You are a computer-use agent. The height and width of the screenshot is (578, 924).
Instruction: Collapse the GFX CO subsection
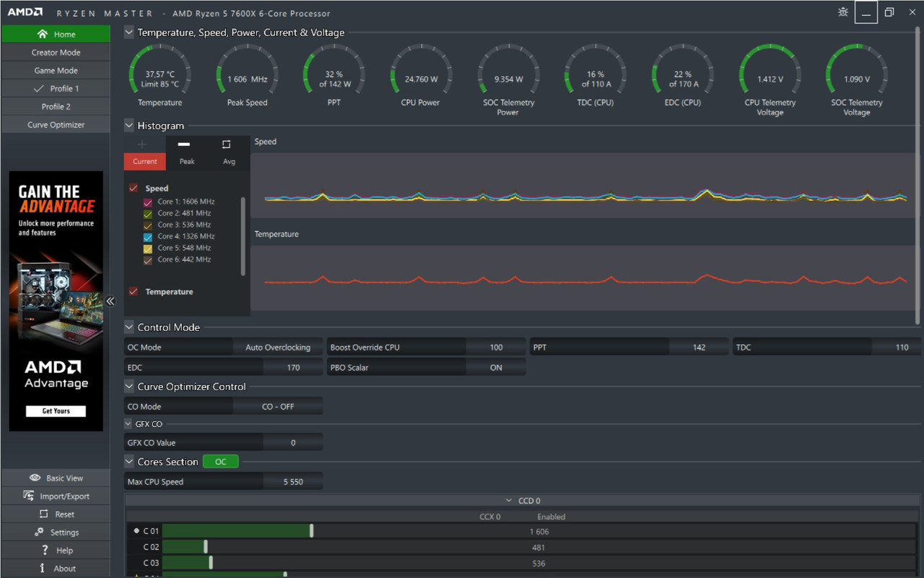tap(129, 424)
